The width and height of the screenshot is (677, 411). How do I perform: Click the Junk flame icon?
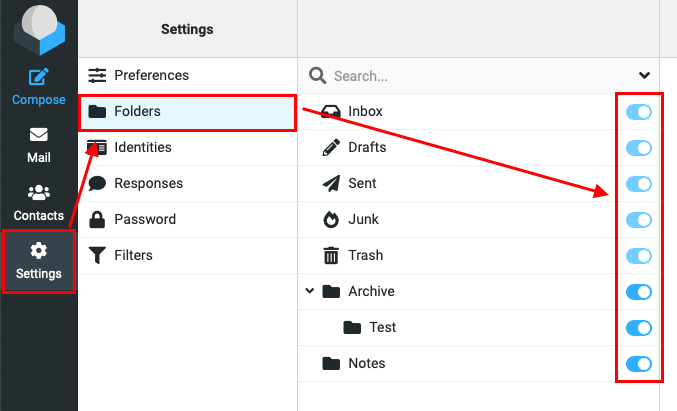point(332,220)
